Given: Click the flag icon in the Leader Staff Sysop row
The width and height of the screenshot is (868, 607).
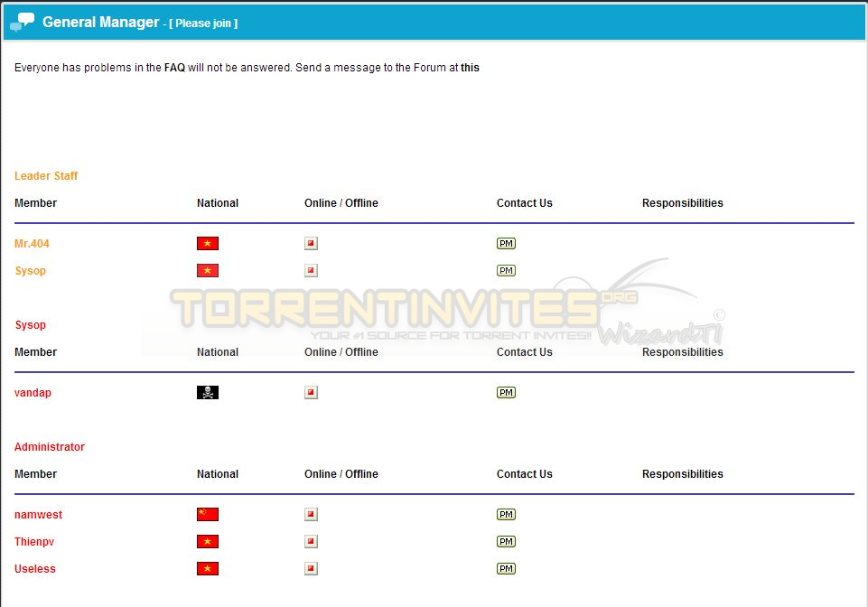Looking at the screenshot, I should point(208,271).
